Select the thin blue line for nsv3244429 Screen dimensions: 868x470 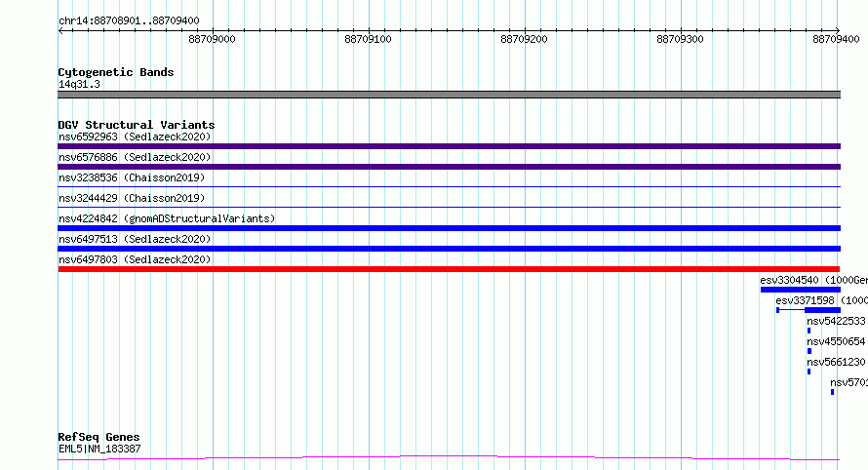point(449,208)
